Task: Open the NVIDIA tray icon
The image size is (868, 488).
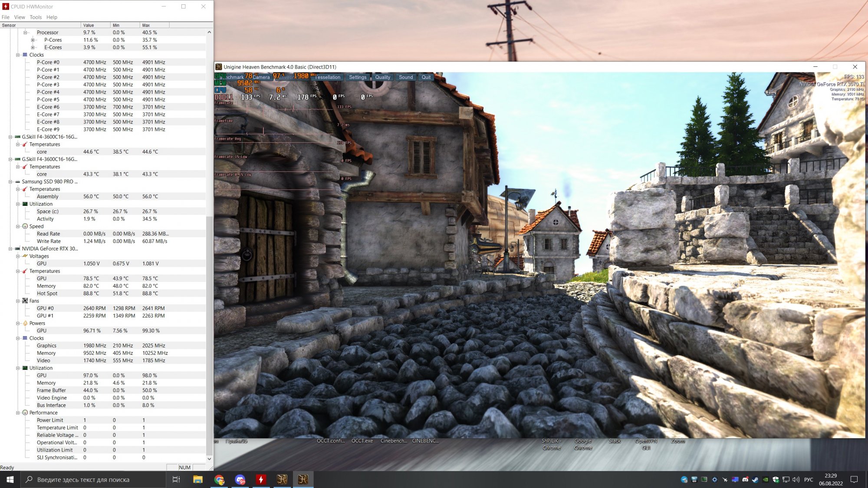Action: (766, 479)
